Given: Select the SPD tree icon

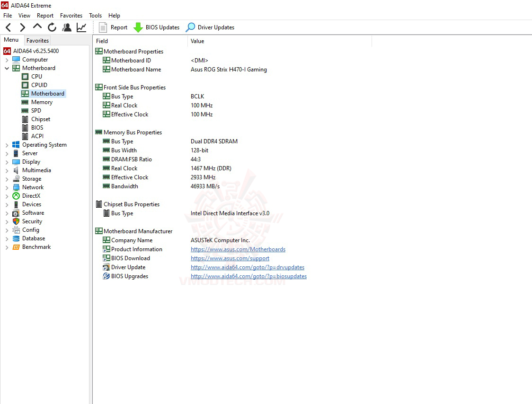Looking at the screenshot, I should pyautogui.click(x=25, y=111).
